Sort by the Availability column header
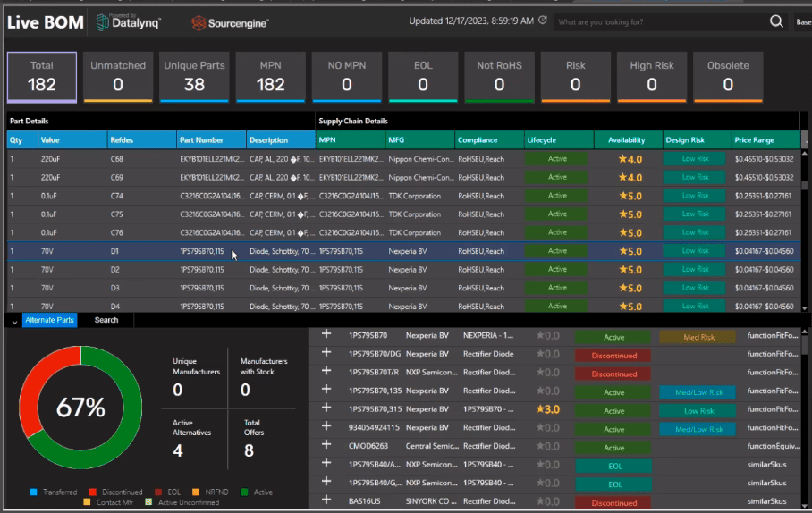Screen dimensions: 812x513 coord(628,139)
